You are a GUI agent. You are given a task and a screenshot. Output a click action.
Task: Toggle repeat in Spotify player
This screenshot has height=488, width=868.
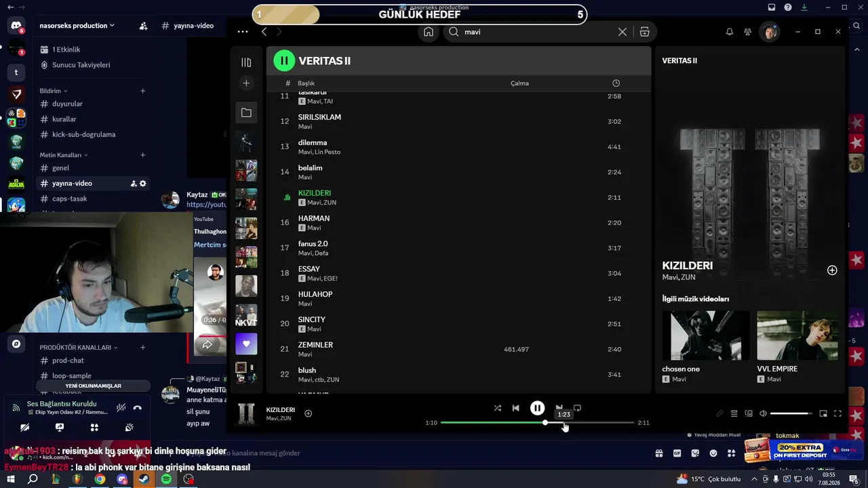(x=577, y=408)
